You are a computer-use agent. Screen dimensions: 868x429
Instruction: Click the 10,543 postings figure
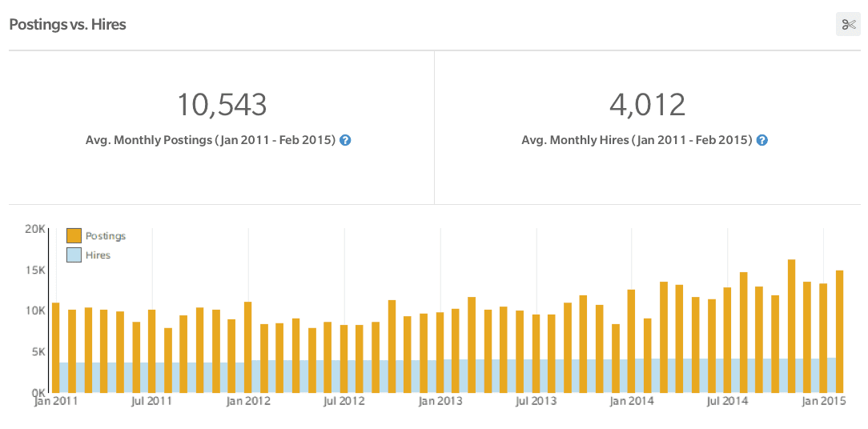[x=222, y=105]
